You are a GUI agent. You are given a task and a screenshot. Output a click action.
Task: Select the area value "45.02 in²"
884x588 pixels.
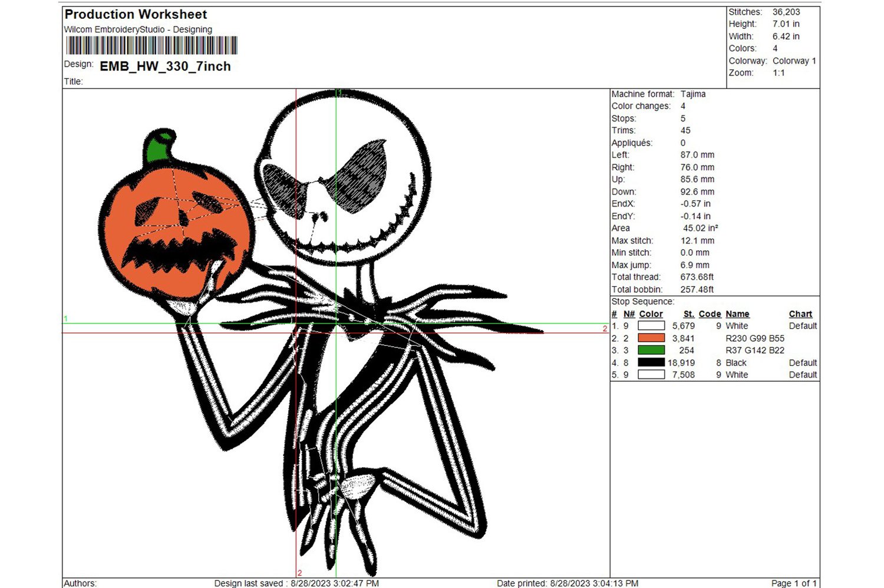coord(700,228)
